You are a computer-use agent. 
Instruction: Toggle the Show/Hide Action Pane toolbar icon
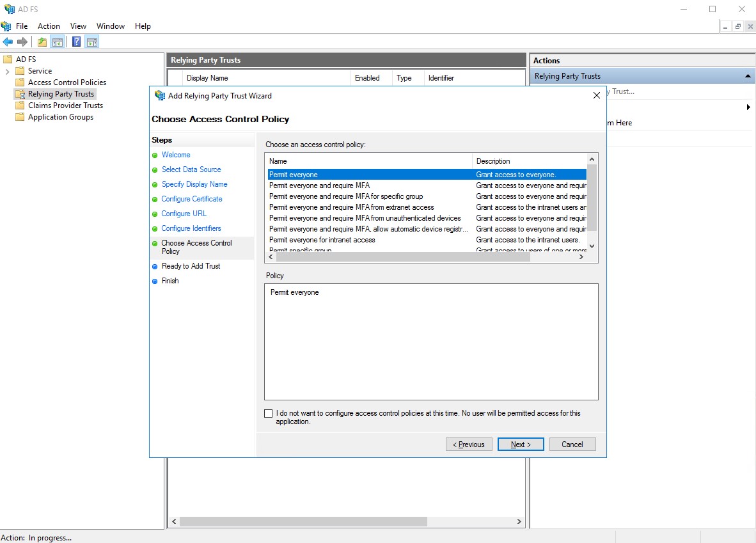[x=91, y=42]
